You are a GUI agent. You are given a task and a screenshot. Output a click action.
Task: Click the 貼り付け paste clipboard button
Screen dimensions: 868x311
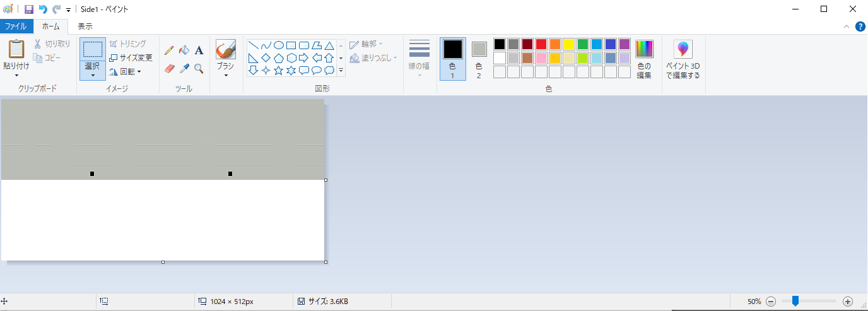click(16, 49)
